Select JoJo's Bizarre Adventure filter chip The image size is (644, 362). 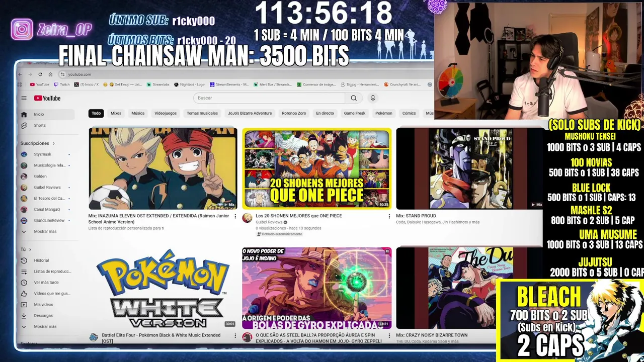(250, 113)
